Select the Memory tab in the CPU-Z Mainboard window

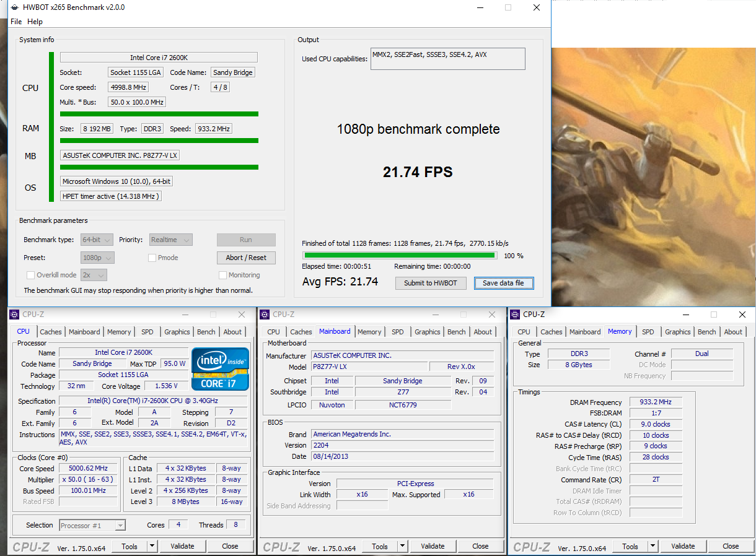pos(369,332)
